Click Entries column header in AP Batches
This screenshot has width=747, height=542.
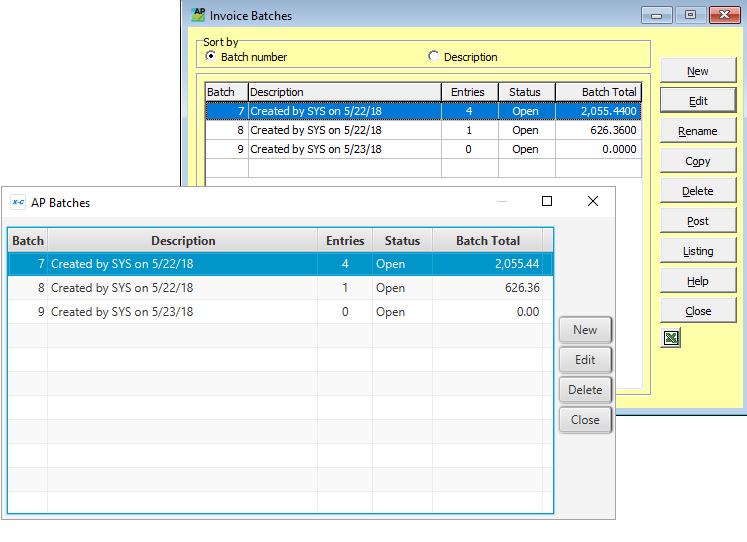click(x=345, y=241)
